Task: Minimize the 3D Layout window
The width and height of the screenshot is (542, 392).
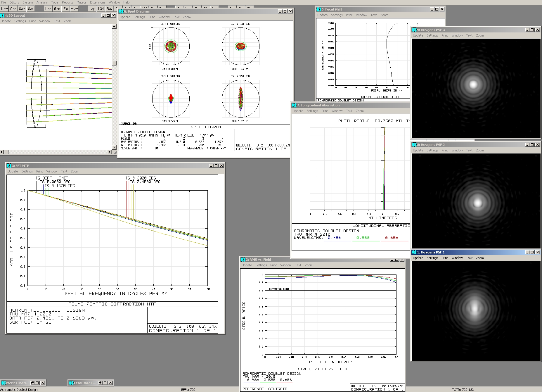Action: (x=103, y=15)
